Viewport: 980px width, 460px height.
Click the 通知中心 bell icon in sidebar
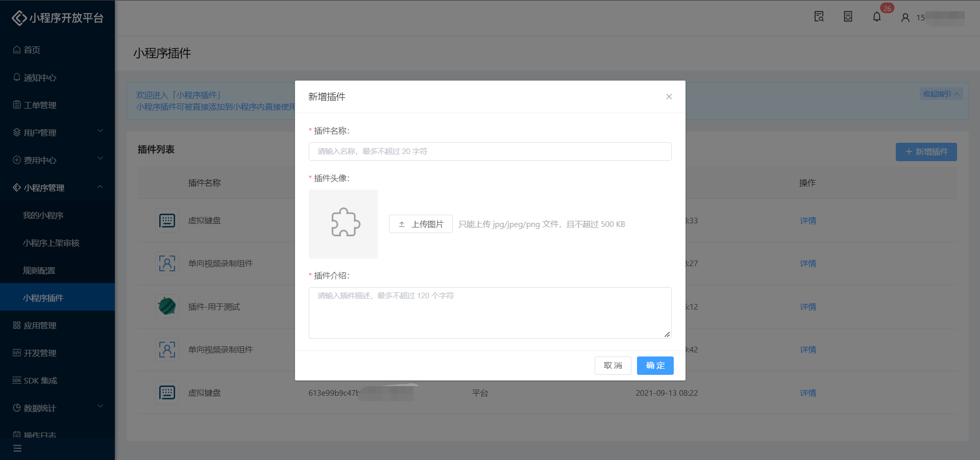click(x=17, y=77)
